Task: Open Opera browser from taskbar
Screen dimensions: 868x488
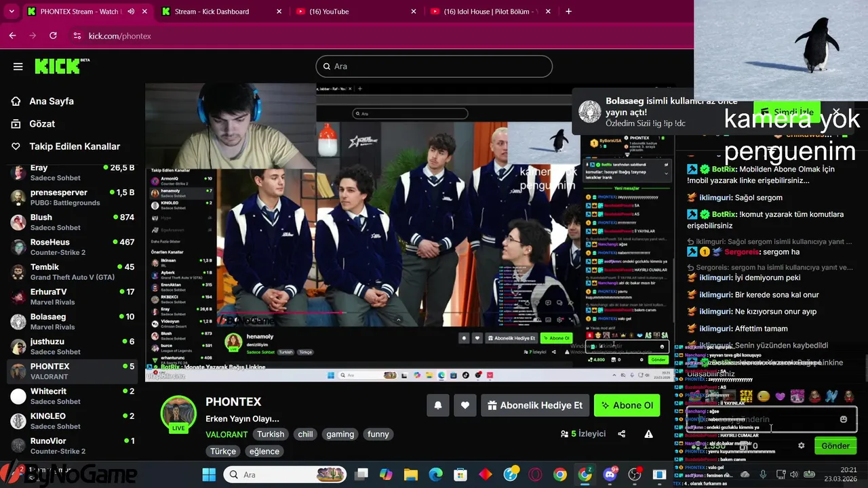Action: [x=535, y=474]
